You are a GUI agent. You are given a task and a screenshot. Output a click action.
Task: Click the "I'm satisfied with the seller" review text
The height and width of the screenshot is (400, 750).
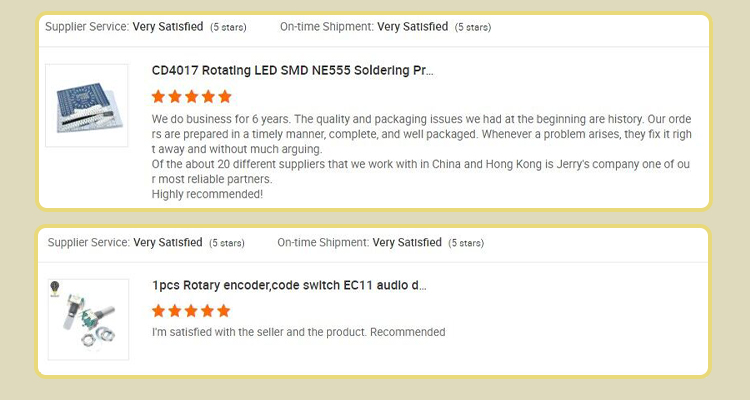click(x=298, y=332)
